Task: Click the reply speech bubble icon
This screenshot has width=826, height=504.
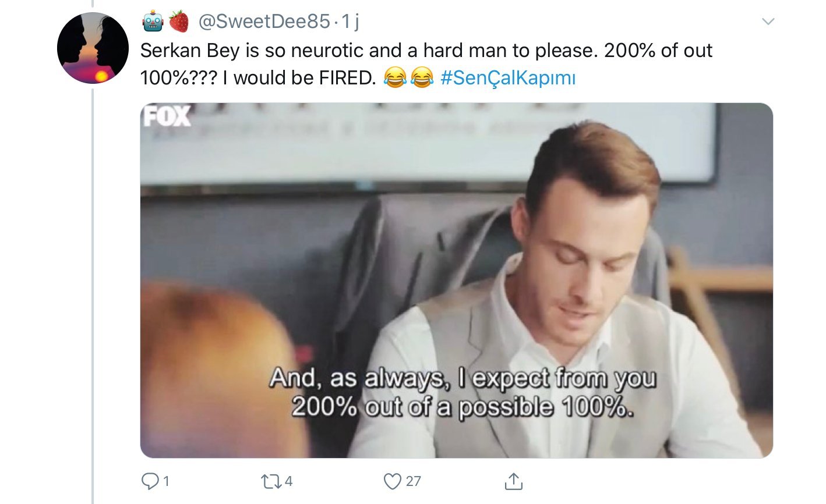Action: click(151, 481)
